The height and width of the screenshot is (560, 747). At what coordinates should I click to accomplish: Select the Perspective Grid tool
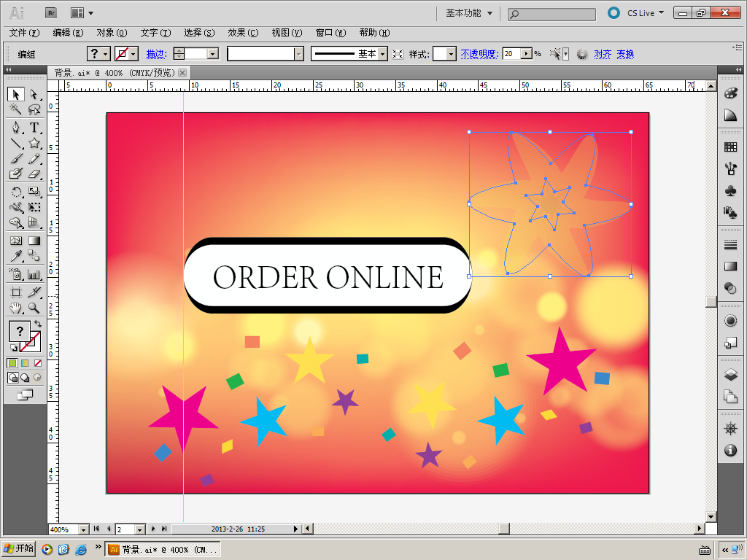click(34, 222)
